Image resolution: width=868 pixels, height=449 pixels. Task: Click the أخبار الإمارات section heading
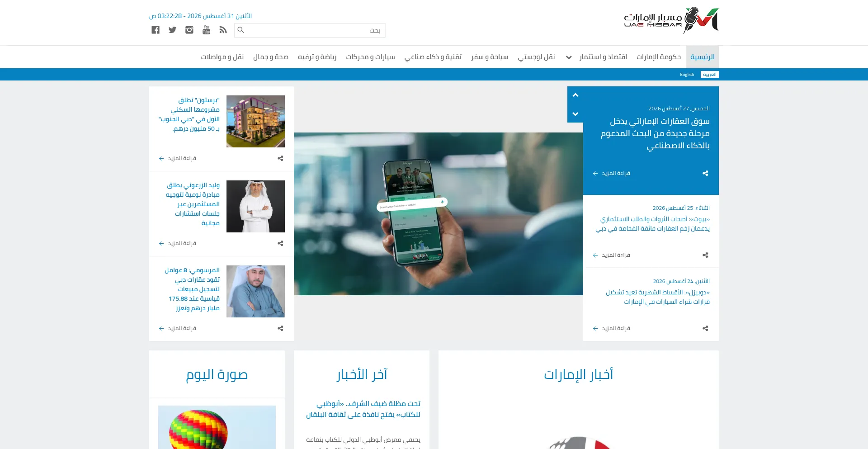click(x=579, y=374)
